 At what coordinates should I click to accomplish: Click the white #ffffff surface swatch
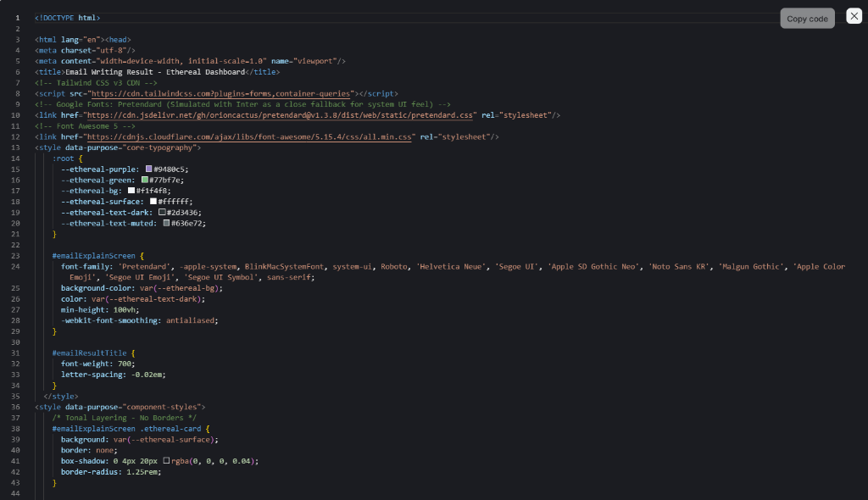click(x=153, y=202)
